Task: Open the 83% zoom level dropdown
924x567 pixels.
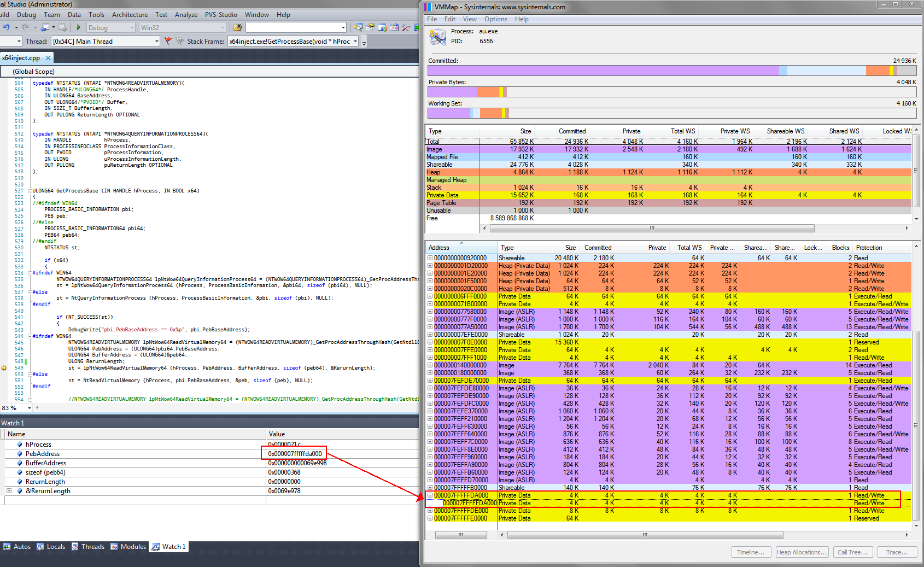Action: point(30,408)
